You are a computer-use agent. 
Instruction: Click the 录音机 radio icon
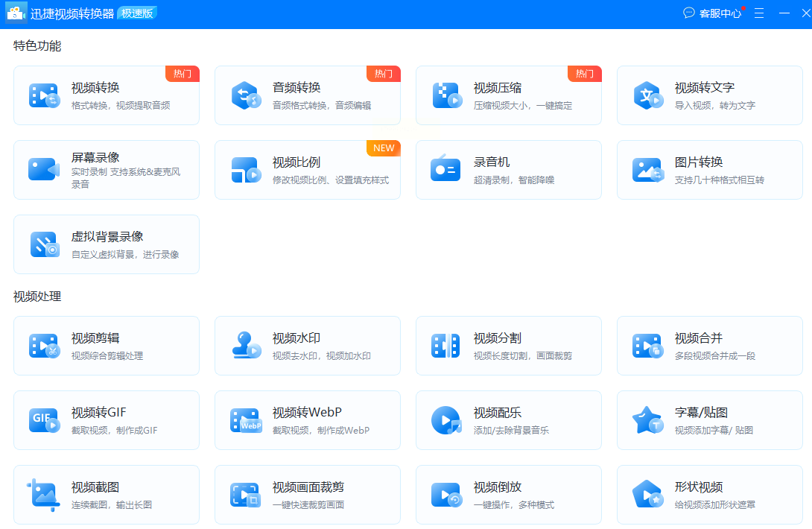445,168
